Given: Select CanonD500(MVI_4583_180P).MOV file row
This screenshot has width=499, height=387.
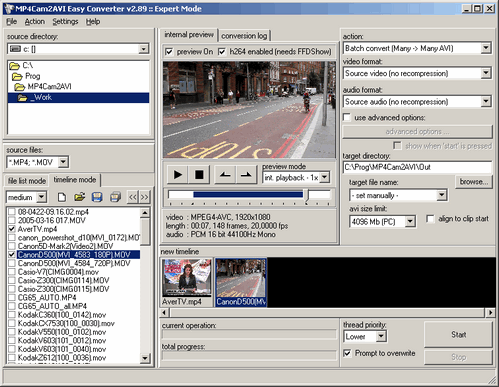Looking at the screenshot, I should tap(74, 255).
